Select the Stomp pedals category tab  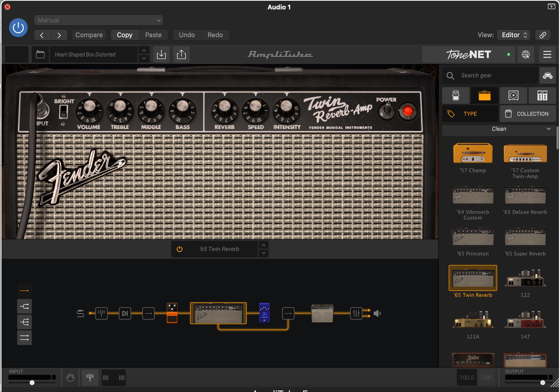tap(456, 95)
